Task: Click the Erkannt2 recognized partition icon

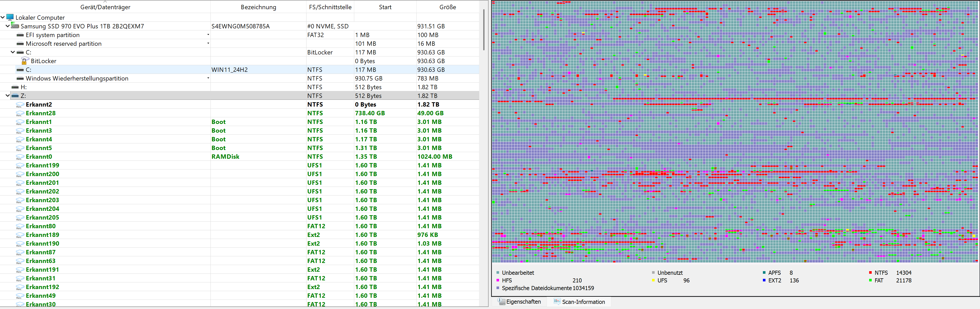Action: click(20, 105)
